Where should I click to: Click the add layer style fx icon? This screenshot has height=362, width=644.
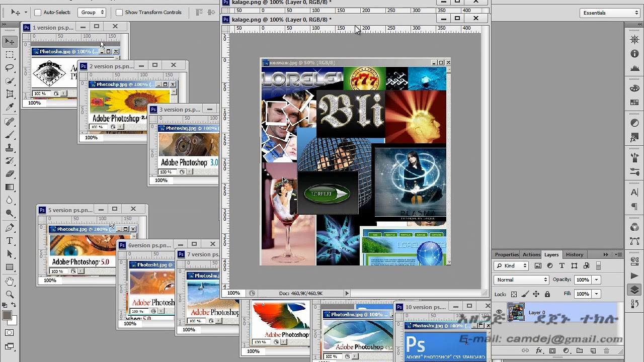(539, 350)
